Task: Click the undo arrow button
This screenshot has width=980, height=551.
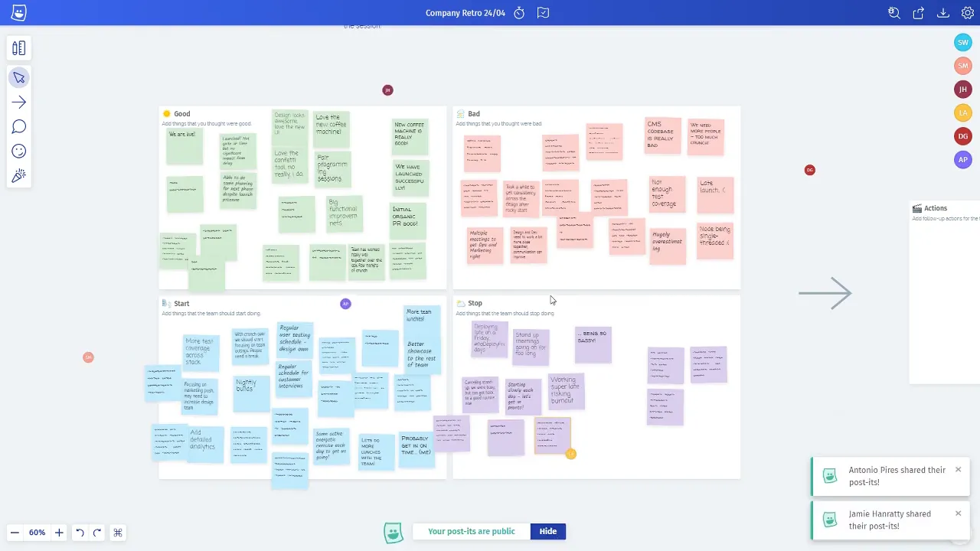Action: coord(80,533)
